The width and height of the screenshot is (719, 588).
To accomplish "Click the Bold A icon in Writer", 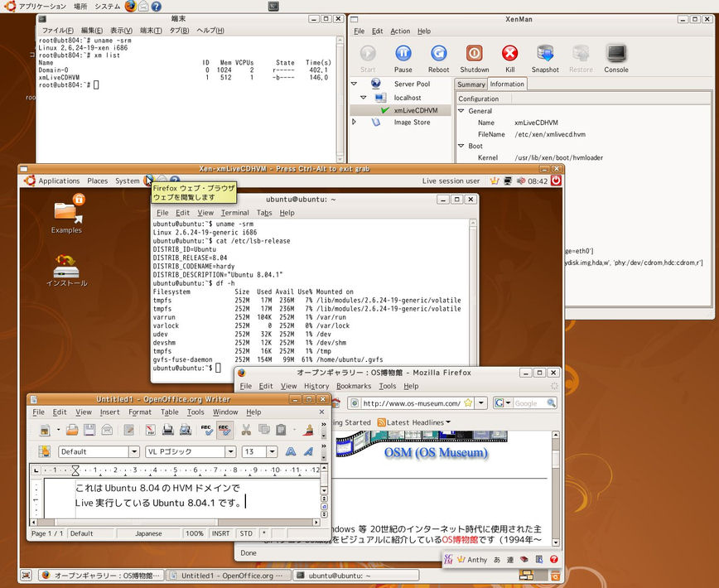I will pos(290,451).
